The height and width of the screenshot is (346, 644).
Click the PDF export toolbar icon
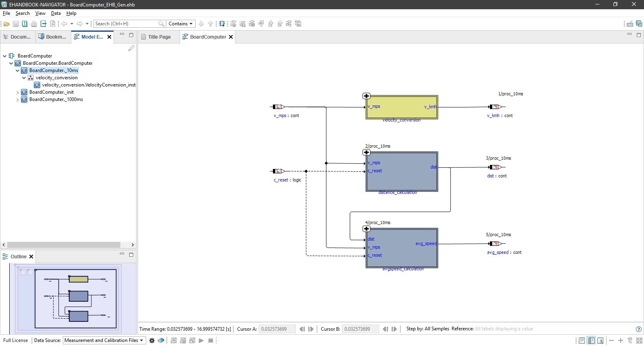[x=53, y=24]
